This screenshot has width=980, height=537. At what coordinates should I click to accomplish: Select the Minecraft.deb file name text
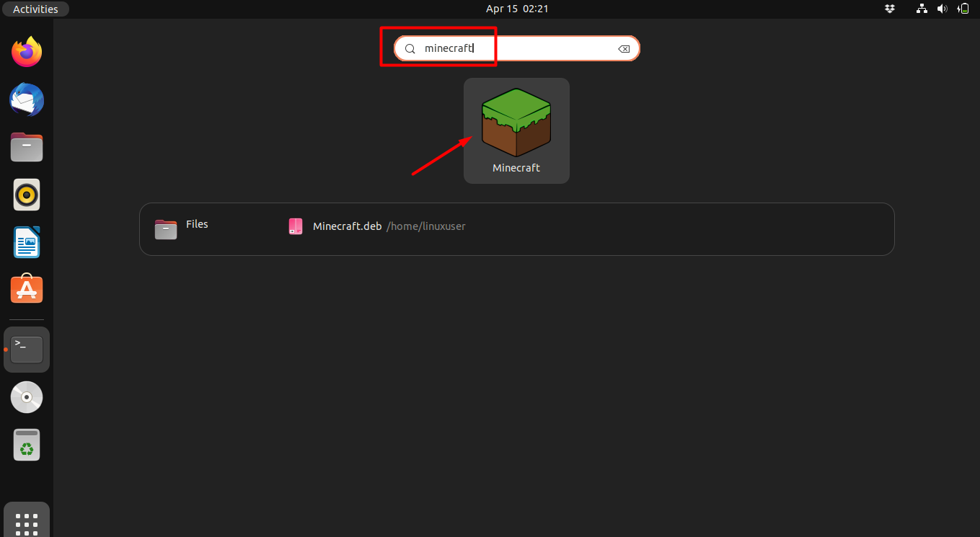[347, 226]
